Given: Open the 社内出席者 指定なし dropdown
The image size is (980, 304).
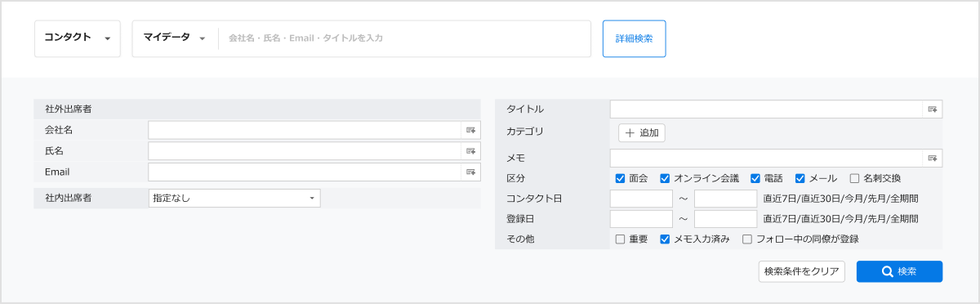Looking at the screenshot, I should [x=234, y=198].
